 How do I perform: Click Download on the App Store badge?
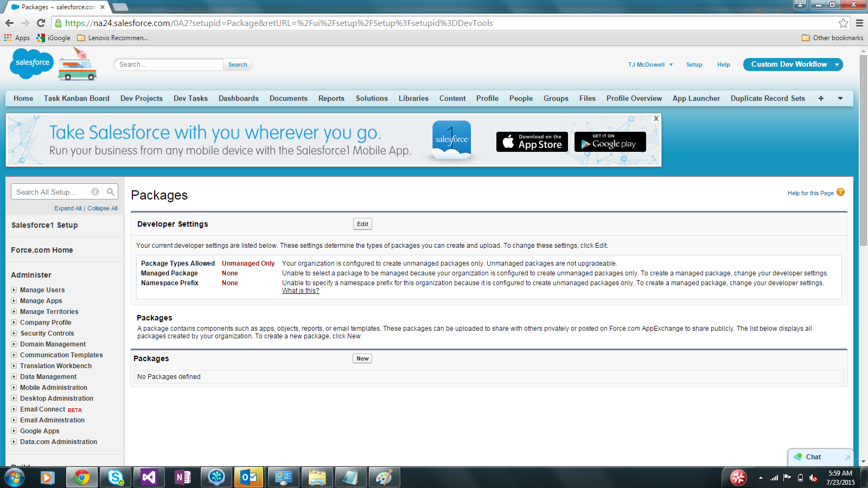pyautogui.click(x=532, y=142)
